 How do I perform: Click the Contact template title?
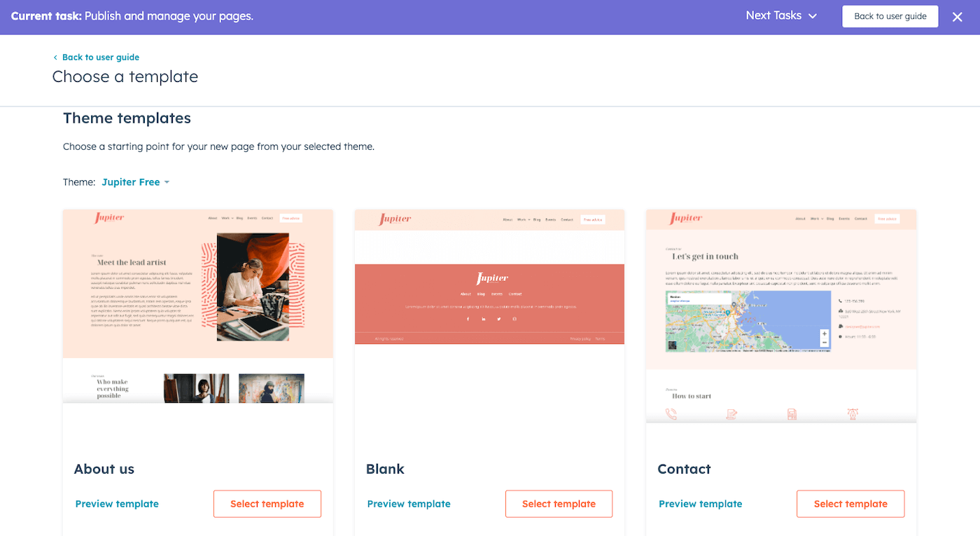684,469
